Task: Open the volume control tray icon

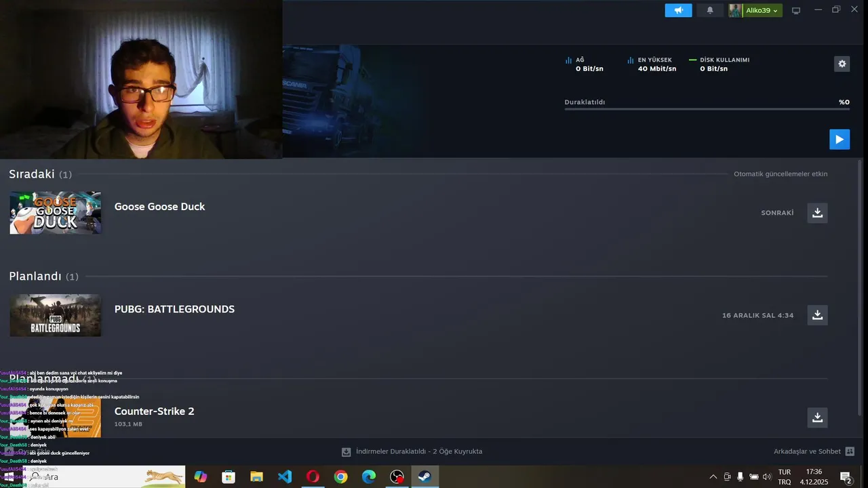Action: (767, 477)
